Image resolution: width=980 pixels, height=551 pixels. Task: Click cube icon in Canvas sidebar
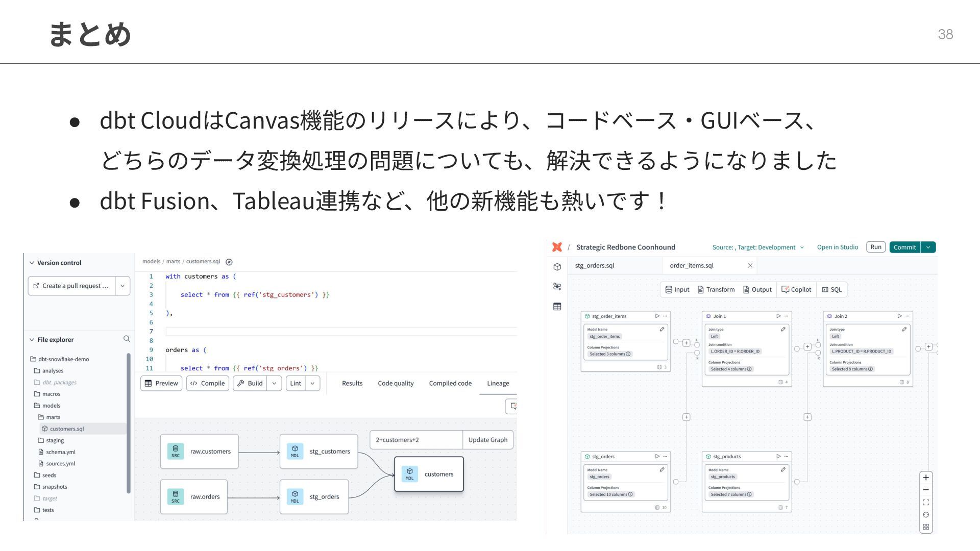point(557,267)
